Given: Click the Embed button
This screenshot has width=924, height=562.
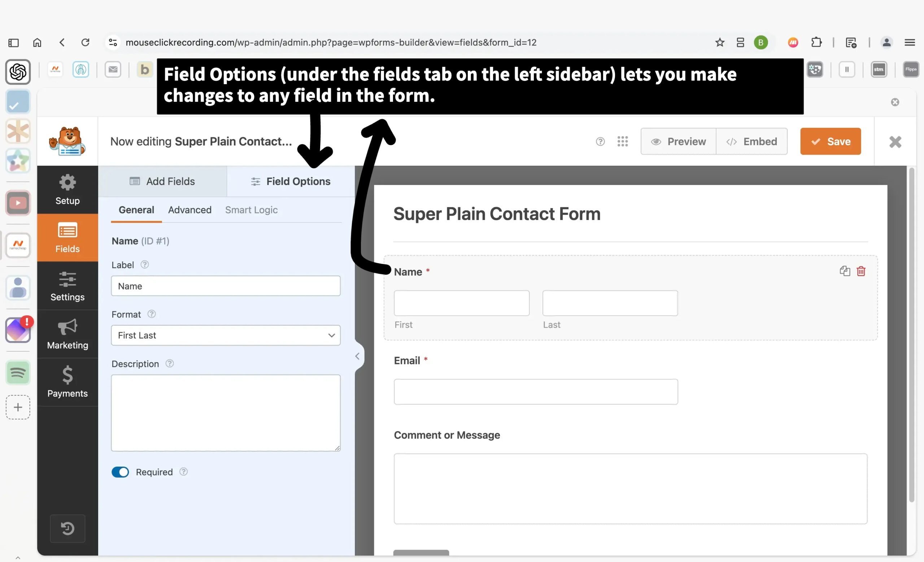Looking at the screenshot, I should pos(751,142).
